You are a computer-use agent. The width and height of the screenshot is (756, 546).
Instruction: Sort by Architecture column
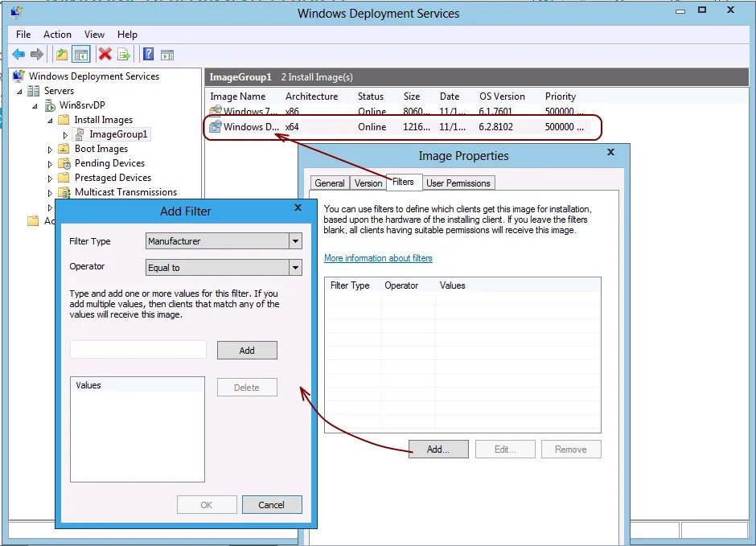(311, 96)
